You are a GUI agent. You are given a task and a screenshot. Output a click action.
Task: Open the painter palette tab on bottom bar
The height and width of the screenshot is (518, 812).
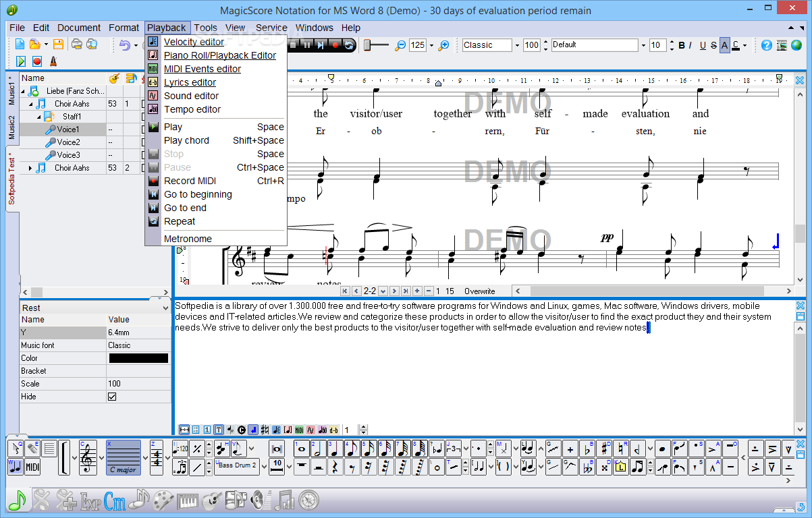point(163,500)
